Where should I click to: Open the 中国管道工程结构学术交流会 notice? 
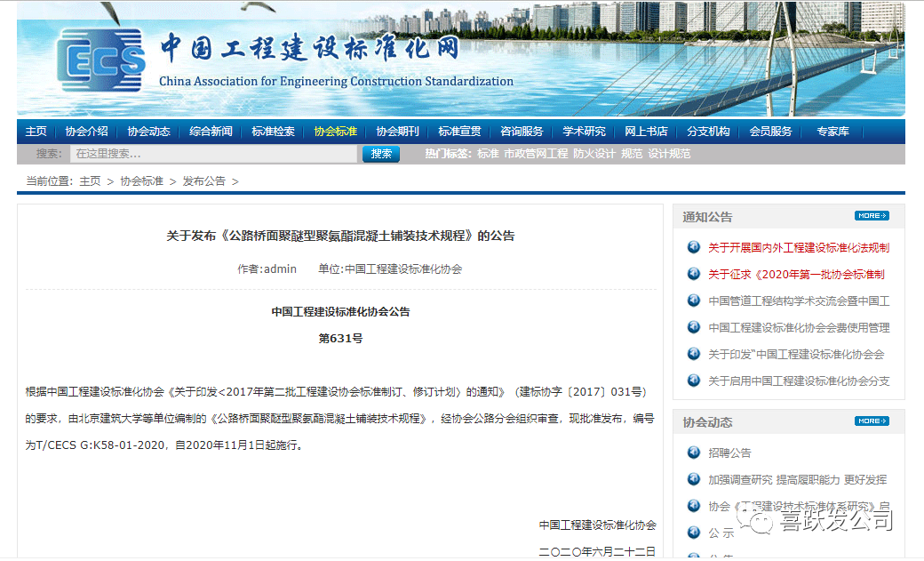tap(799, 301)
